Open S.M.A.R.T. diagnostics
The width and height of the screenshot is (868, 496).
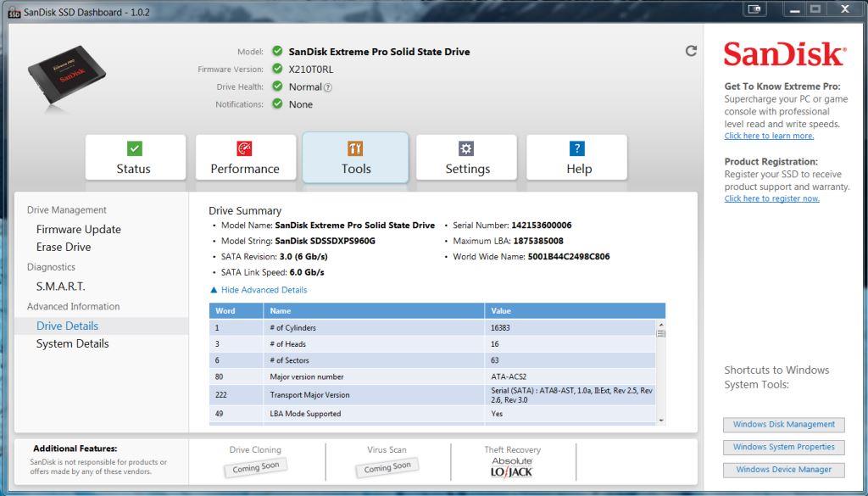click(x=60, y=287)
